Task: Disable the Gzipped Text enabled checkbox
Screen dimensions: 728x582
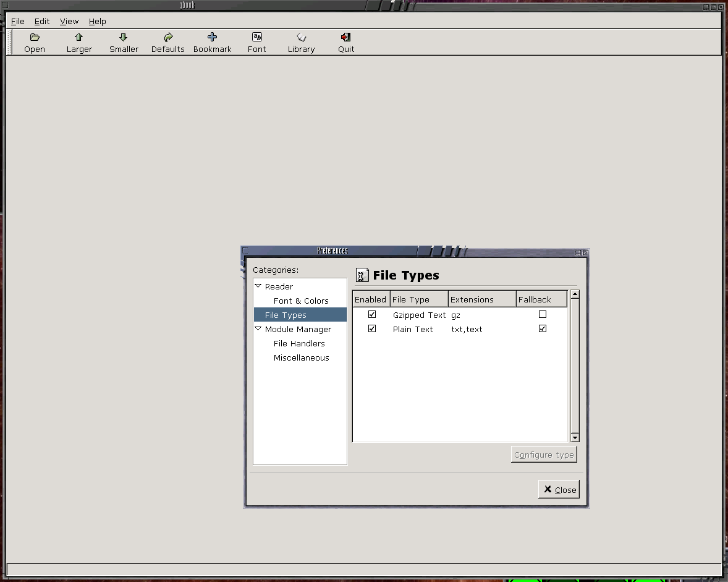Action: [372, 314]
